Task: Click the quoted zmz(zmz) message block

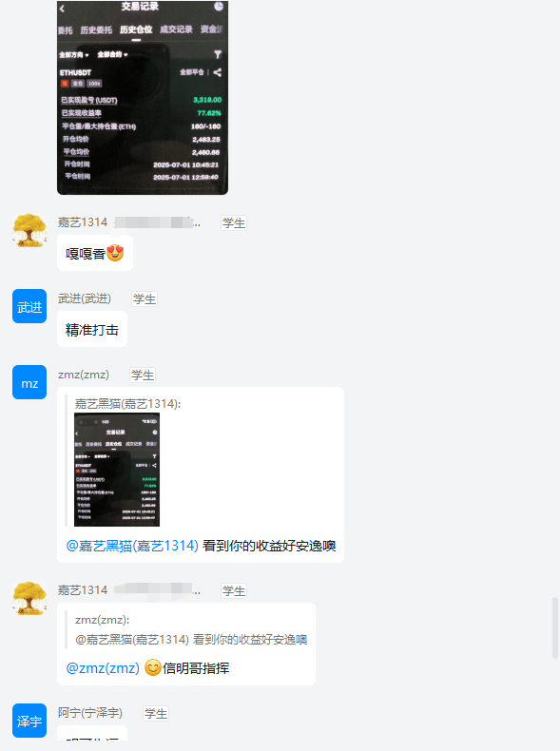Action: tap(191, 630)
